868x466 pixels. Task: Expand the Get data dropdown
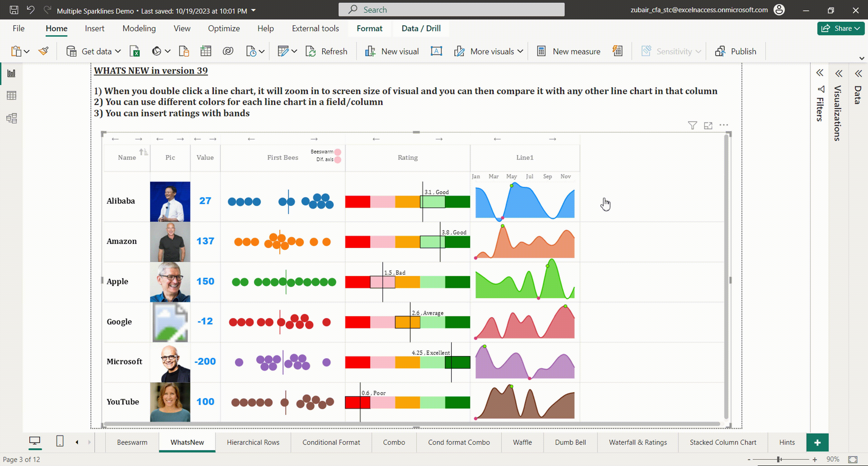point(118,51)
